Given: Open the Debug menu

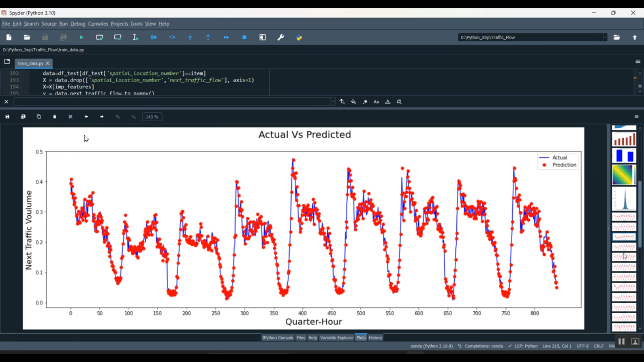Looking at the screenshot, I should pyautogui.click(x=78, y=24).
